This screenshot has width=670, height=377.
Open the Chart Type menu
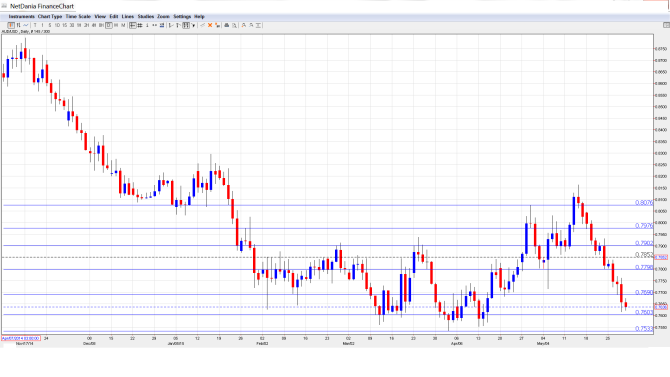(50, 16)
